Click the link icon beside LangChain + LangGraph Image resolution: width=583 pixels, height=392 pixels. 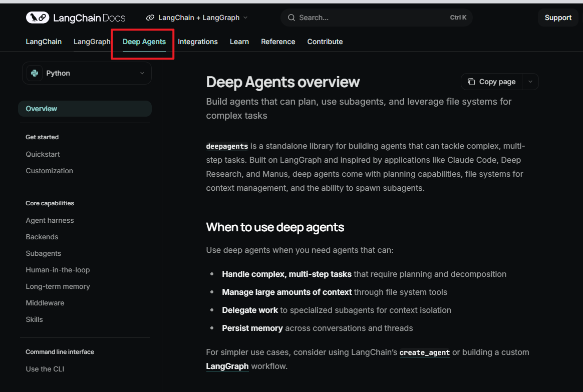150,18
